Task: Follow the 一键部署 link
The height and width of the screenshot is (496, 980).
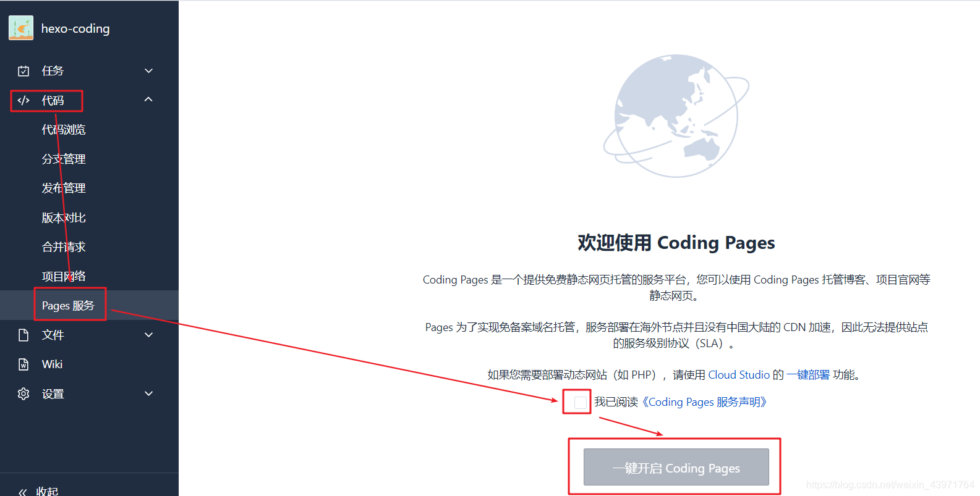Action: [808, 375]
